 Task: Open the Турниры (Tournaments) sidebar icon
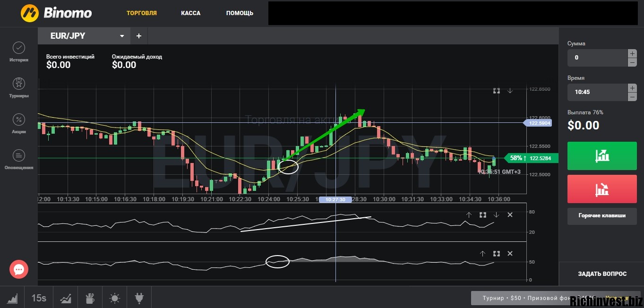pos(19,84)
